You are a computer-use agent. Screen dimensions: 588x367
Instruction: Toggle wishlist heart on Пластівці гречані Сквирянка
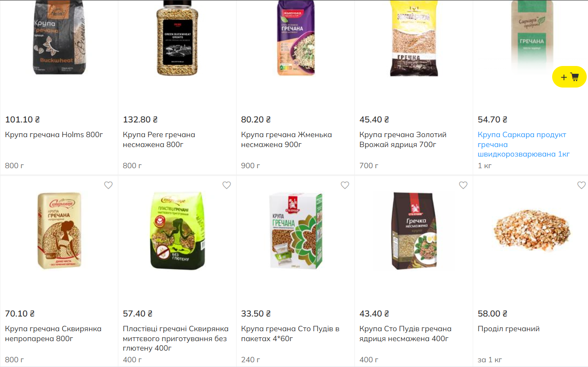pos(227,185)
